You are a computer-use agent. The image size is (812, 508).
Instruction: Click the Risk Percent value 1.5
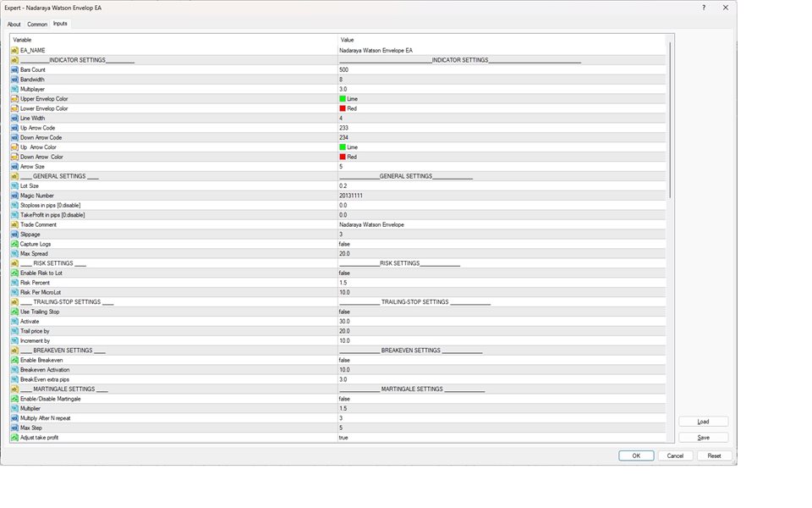[343, 283]
